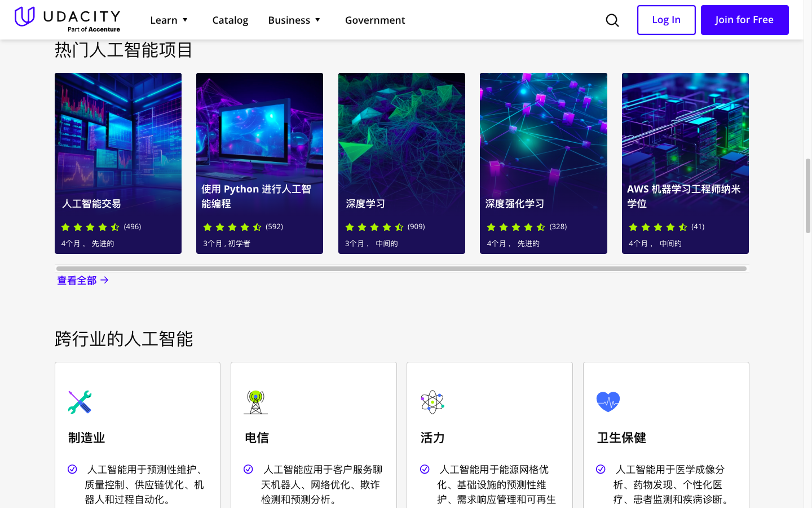The image size is (812, 508).
Task: Open the 深度强化学习 course card
Action: tap(544, 163)
